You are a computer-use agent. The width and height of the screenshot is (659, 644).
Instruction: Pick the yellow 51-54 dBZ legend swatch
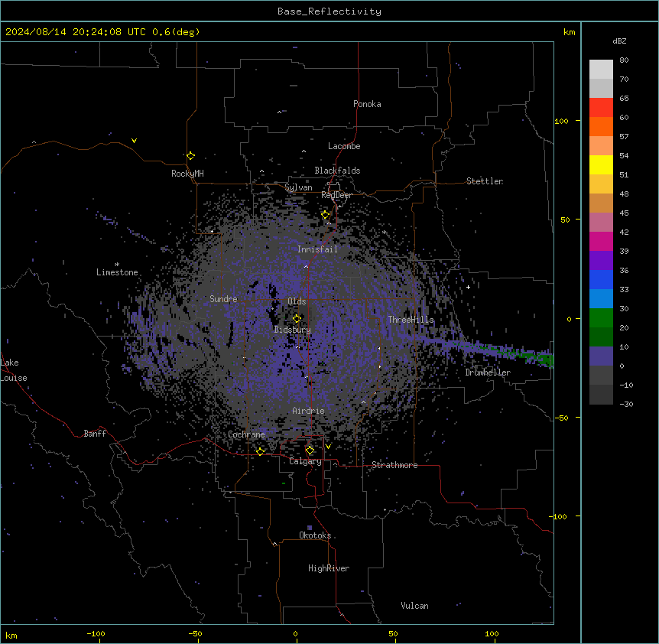601,164
